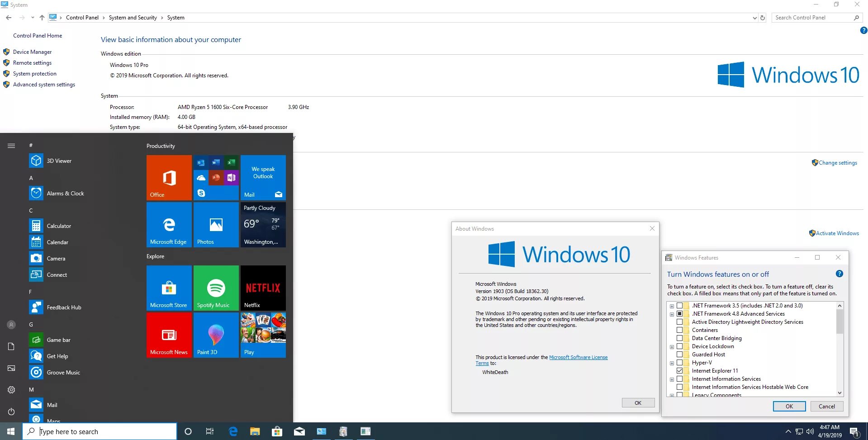Open the Office tile
This screenshot has height=440, width=868.
(x=169, y=178)
